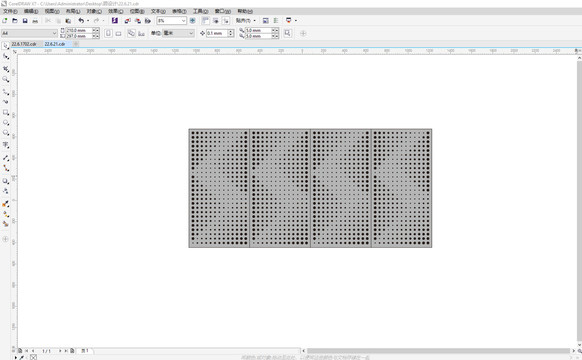Toggle the no-fill swatch in the status bar
The image size is (582, 360).
[33, 357]
